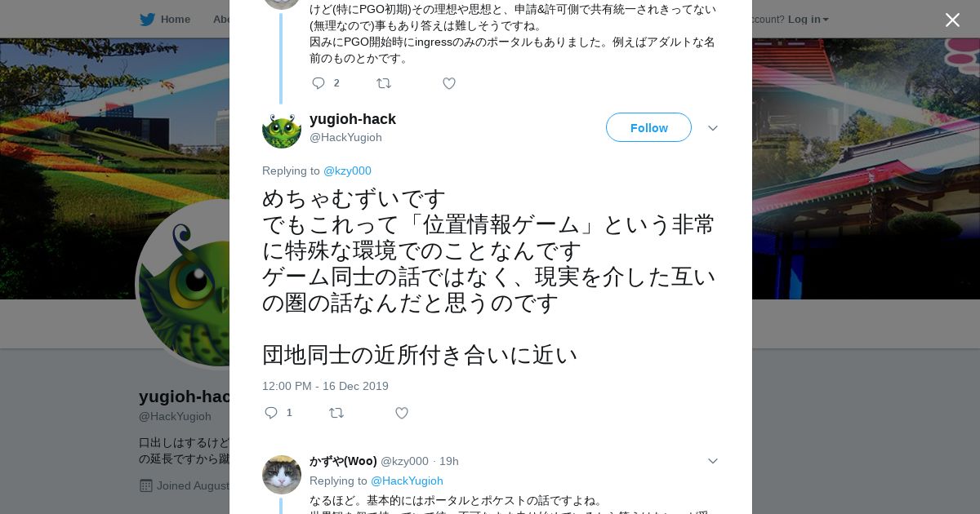Open the yugioh-hack display name link
Viewport: 980px width, 514px height.
pos(353,119)
